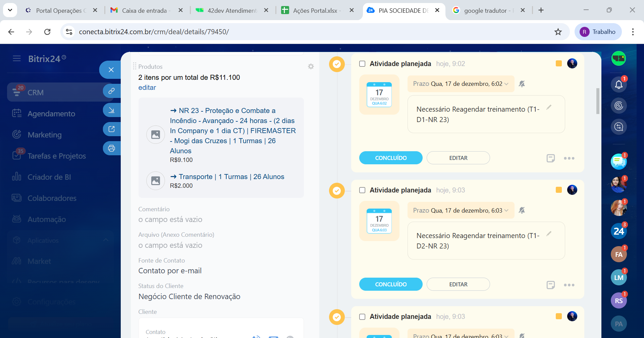This screenshot has width=644, height=338.
Task: Check the first Atividade planejada checkbox
Action: (362, 64)
